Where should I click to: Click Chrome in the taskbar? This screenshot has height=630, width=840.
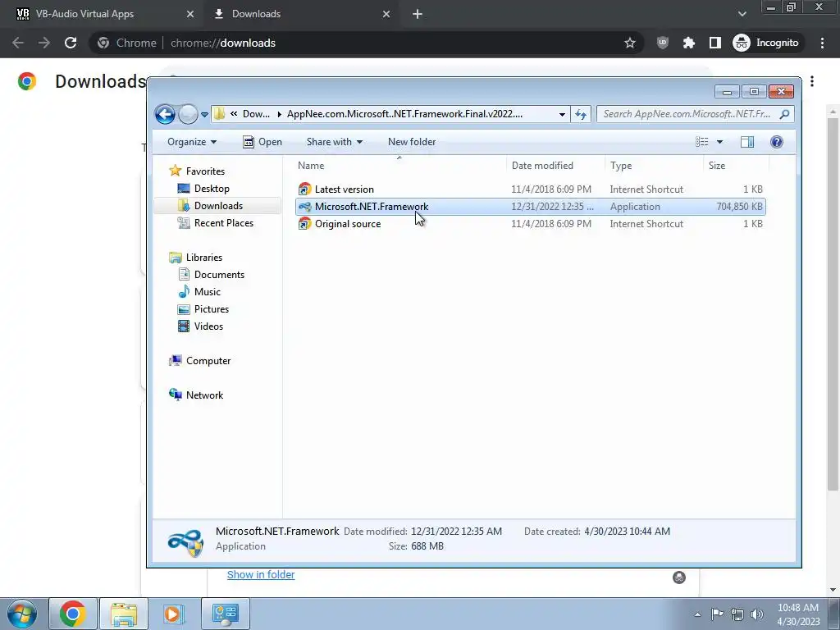(73, 614)
